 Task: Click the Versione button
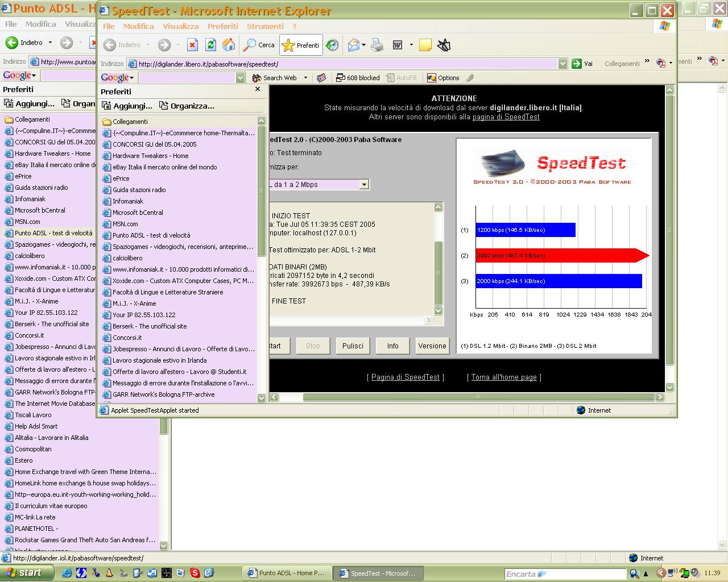pos(432,346)
